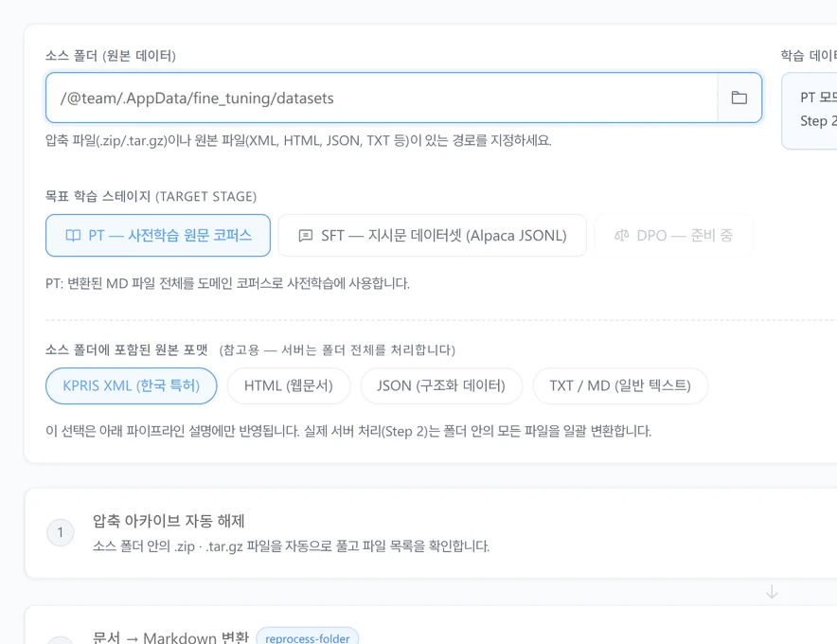The width and height of the screenshot is (837, 644).
Task: Select TXT / MD (일반 텍스트) format
Action: coord(620,385)
